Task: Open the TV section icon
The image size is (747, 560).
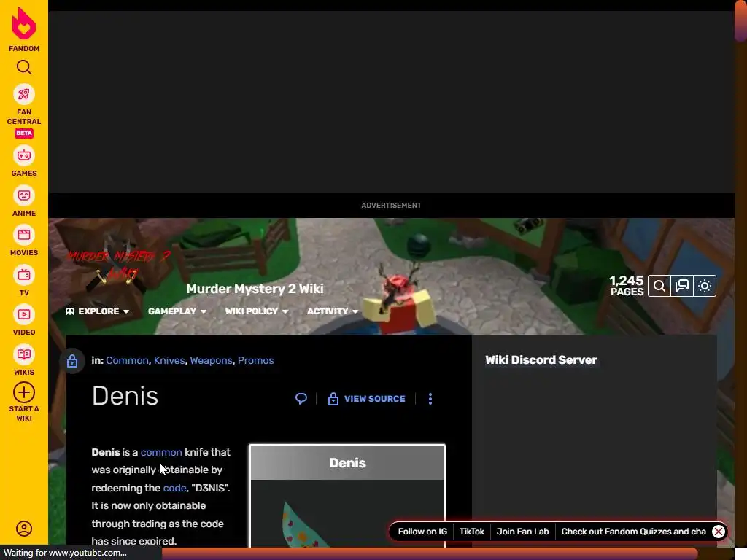Action: coord(24,275)
